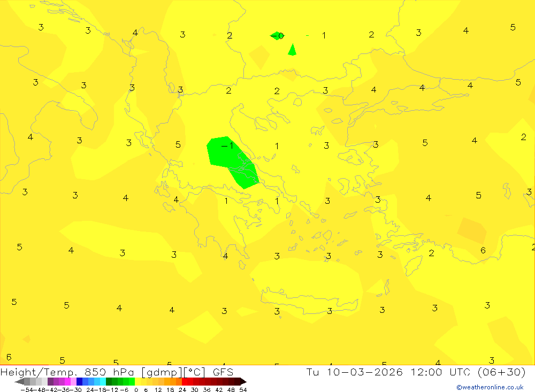Screen dimensions: 535x392
Task: Click the '18' legend label
Action: point(170,390)
